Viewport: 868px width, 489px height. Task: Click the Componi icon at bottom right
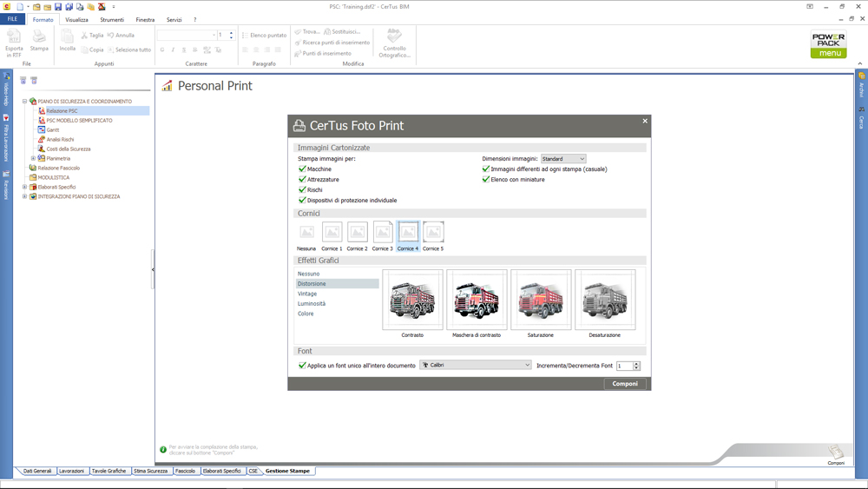tap(836, 455)
